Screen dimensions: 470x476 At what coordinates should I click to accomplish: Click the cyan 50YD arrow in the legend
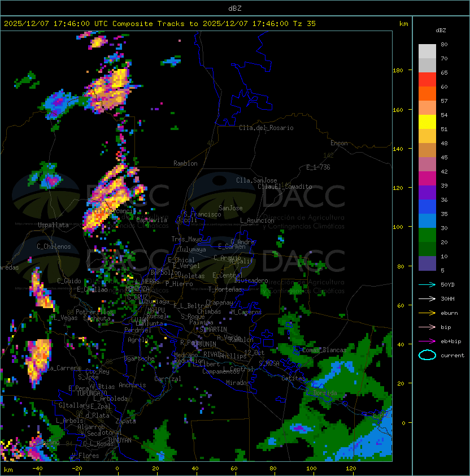coord(427,284)
